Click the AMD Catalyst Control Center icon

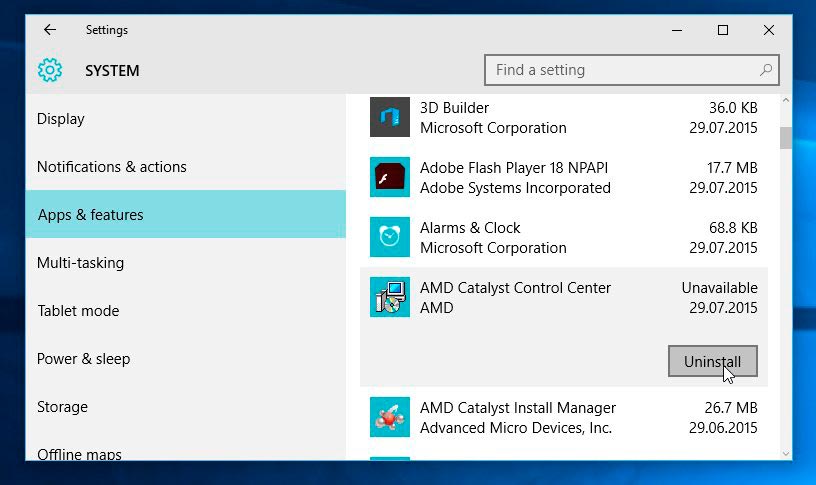pos(390,297)
